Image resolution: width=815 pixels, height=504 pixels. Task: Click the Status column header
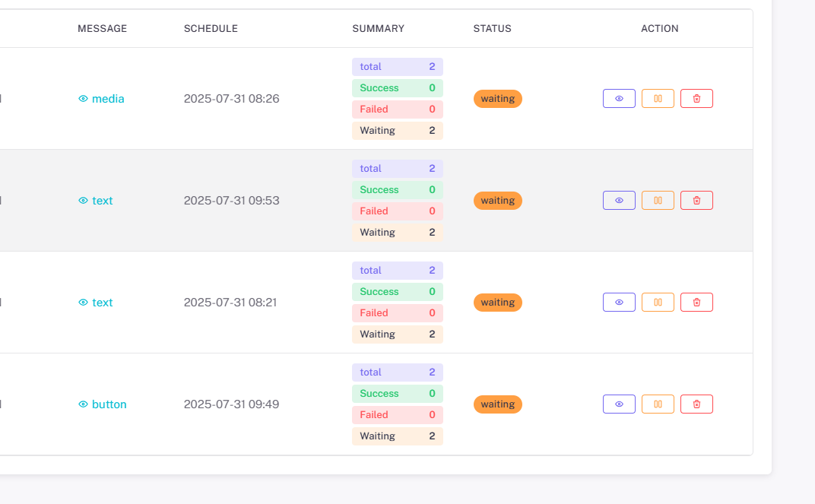pos(492,29)
